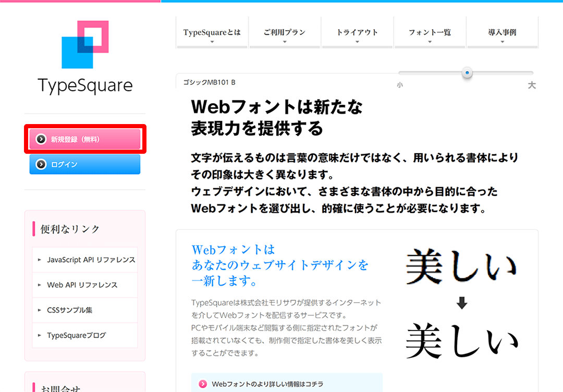The width and height of the screenshot is (563, 392).
Task: Click the ログイン button
Action: point(85,164)
